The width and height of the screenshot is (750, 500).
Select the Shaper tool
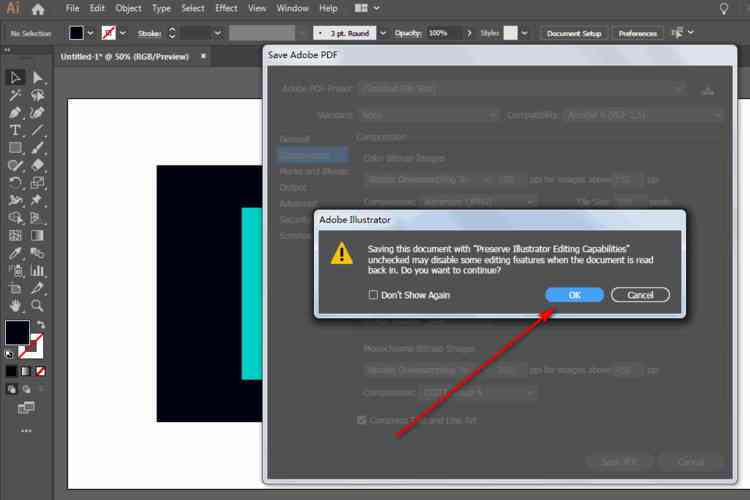point(15,166)
